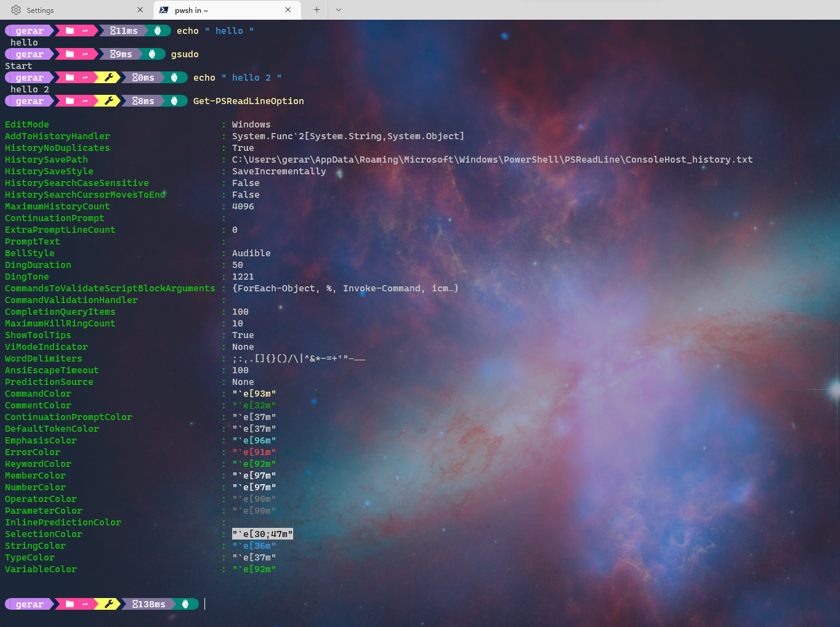
Task: Click the PowerShell icon in the pwsh tab
Action: point(163,10)
